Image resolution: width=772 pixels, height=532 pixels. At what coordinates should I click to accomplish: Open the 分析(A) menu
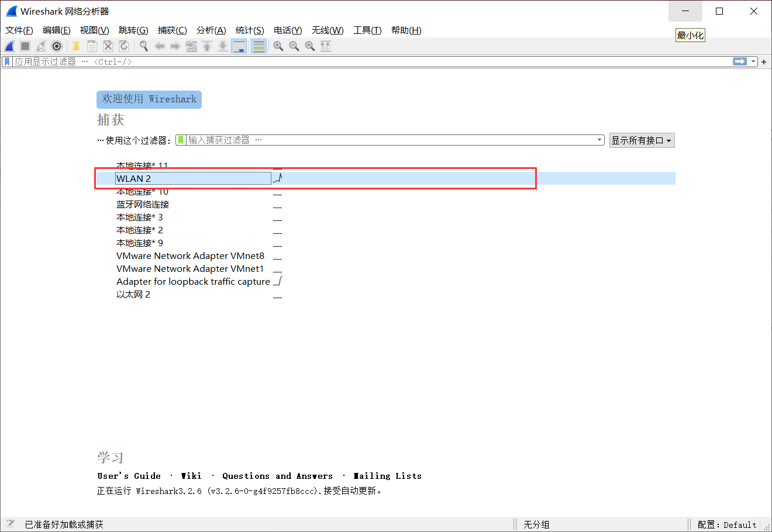tap(211, 30)
